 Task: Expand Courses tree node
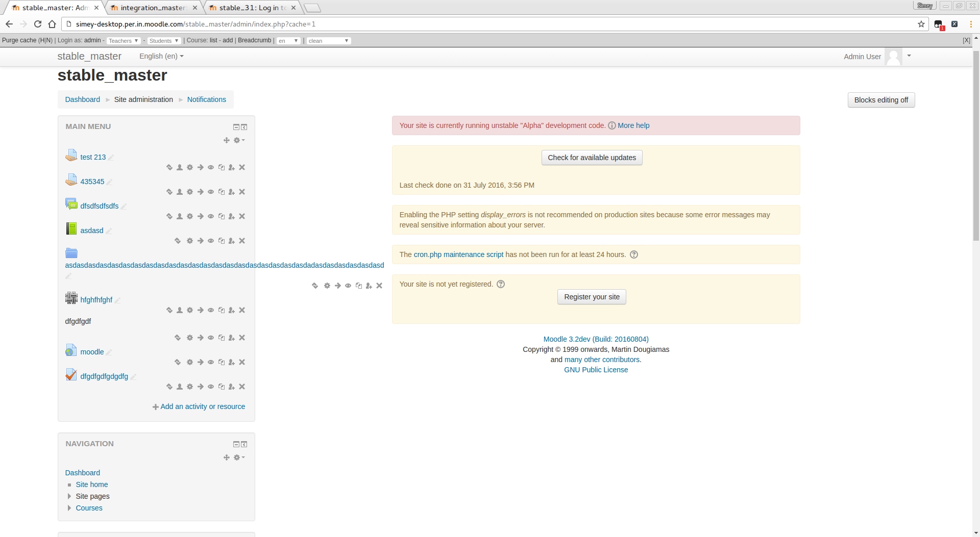click(69, 508)
